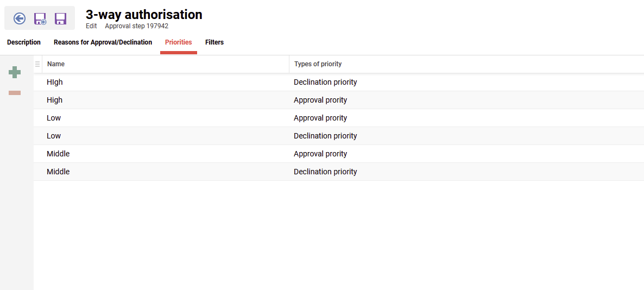
Task: Click the blue back arrow icon
Action: (x=20, y=19)
